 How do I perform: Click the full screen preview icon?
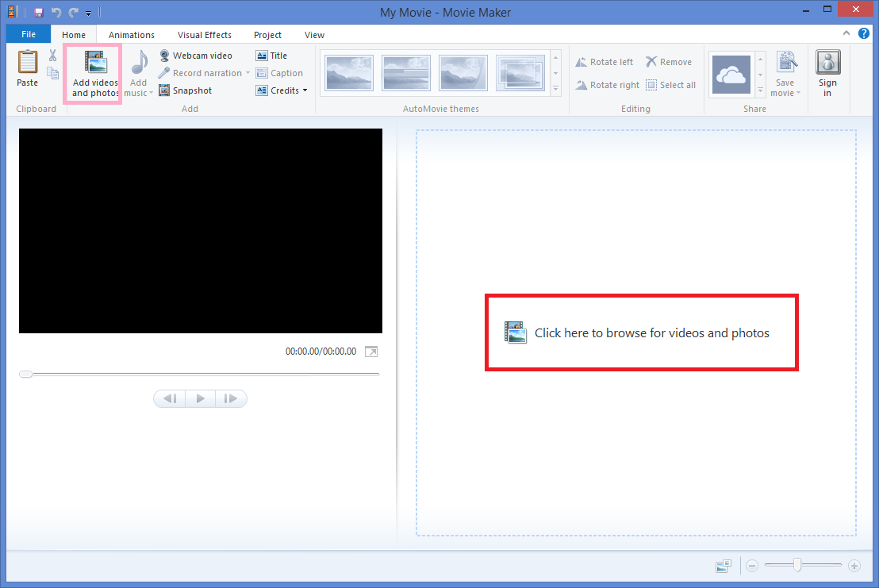371,352
